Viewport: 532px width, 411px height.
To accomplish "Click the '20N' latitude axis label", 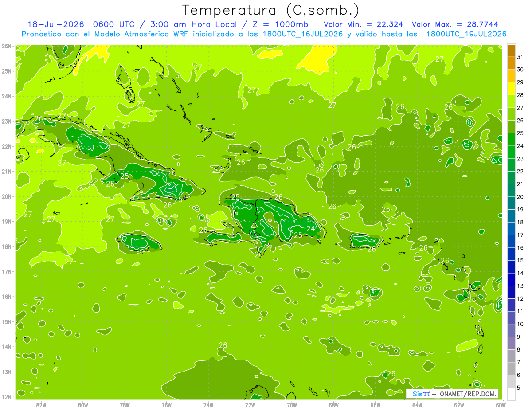I will (7, 196).
